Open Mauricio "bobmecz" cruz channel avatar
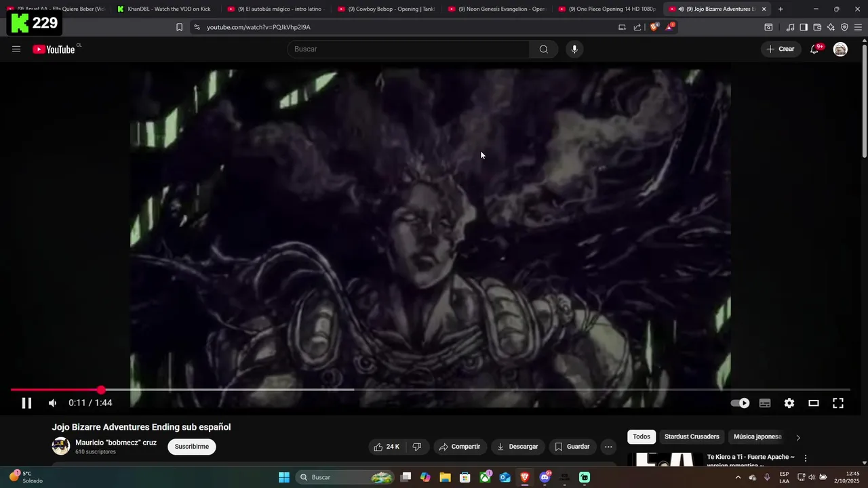 pos(61,446)
